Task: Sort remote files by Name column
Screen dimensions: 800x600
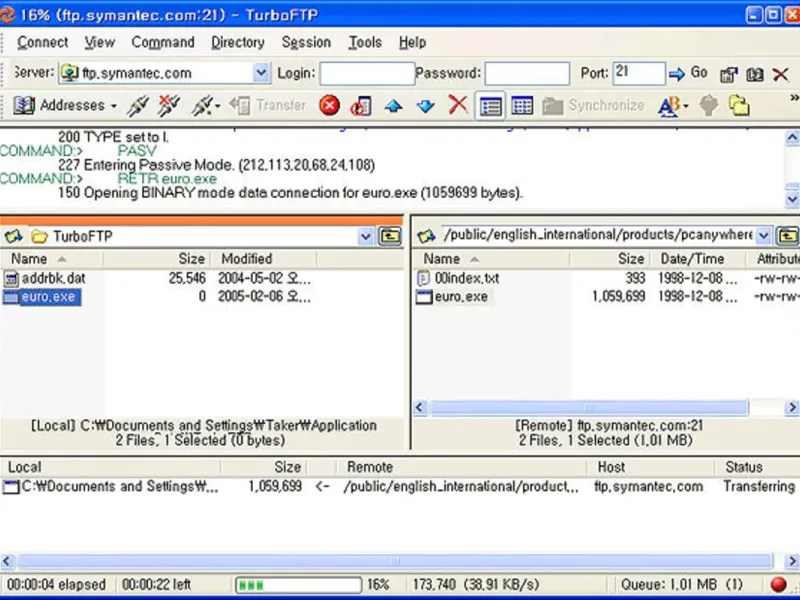Action: (491, 259)
